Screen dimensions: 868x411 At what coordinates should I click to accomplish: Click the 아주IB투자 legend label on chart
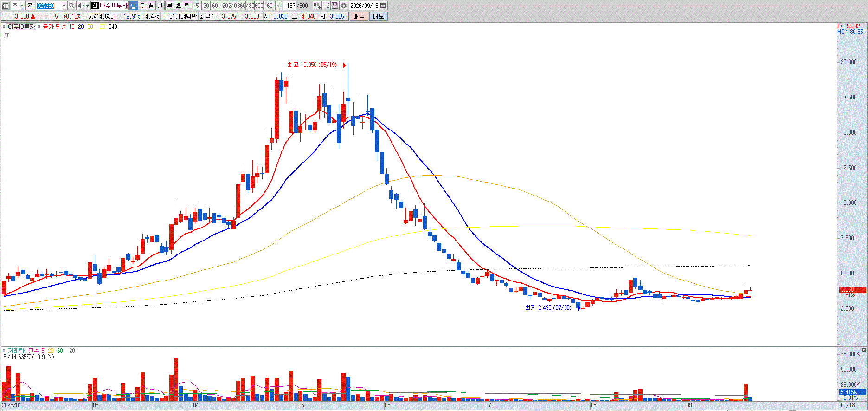[x=21, y=26]
